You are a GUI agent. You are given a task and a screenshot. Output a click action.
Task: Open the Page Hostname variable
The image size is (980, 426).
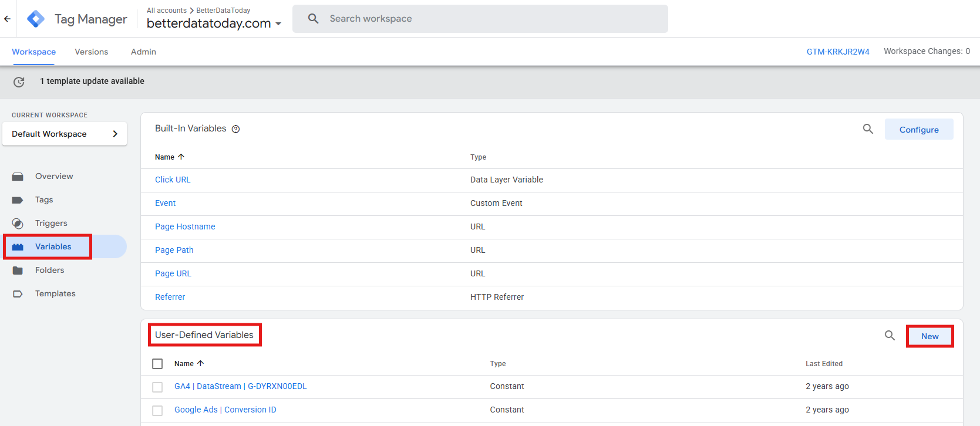185,226
